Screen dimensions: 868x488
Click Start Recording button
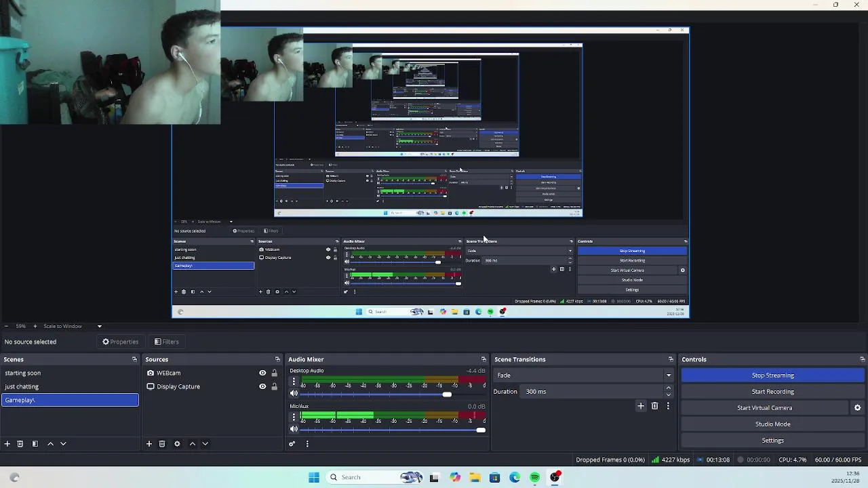pos(772,392)
